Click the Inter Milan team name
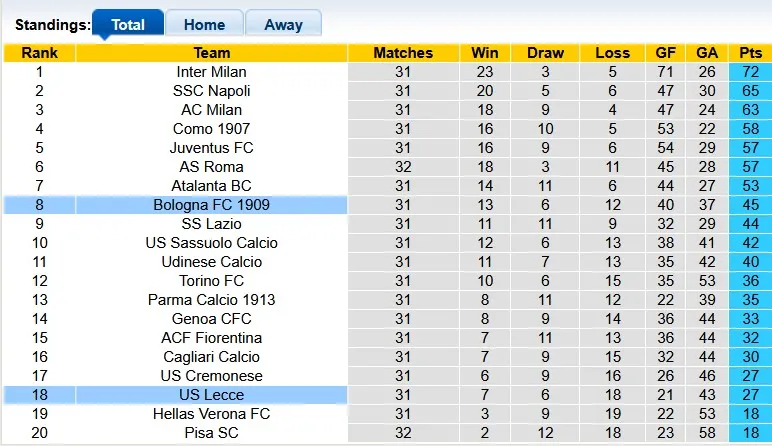 point(211,72)
